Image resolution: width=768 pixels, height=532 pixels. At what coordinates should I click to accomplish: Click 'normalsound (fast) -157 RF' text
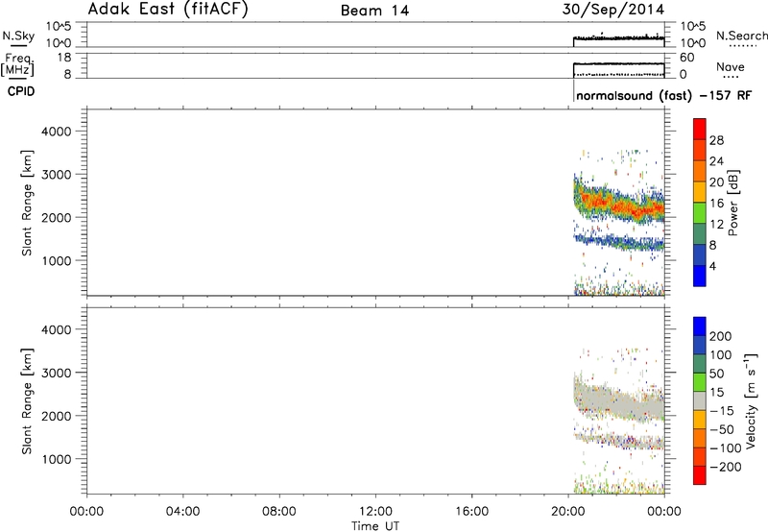[x=663, y=95]
